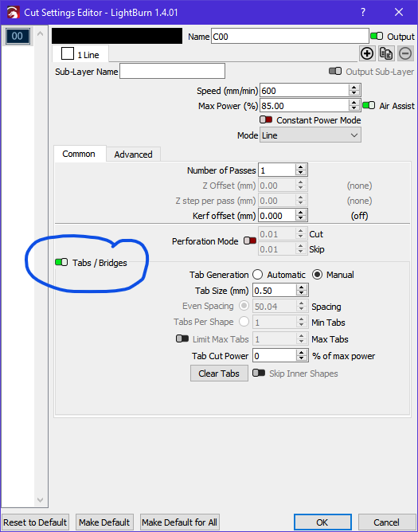Select Automatic tab generation
This screenshot has height=532, width=418.
257,275
